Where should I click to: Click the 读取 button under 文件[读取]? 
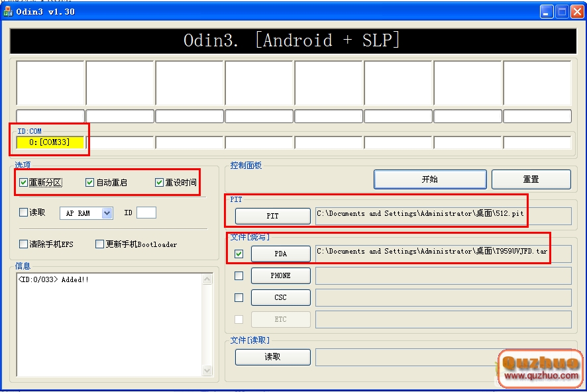tap(272, 357)
